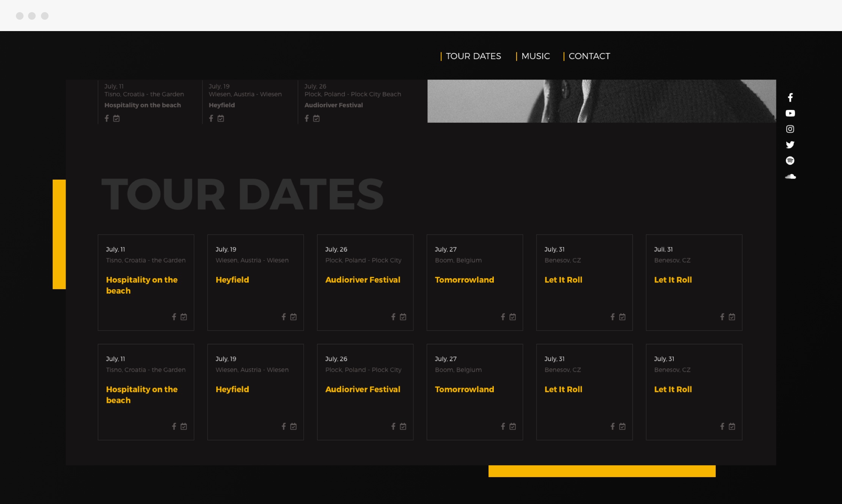Click "Wiesen, Austria - Wiesen" text in bottom row
842x504 pixels.
(x=252, y=370)
